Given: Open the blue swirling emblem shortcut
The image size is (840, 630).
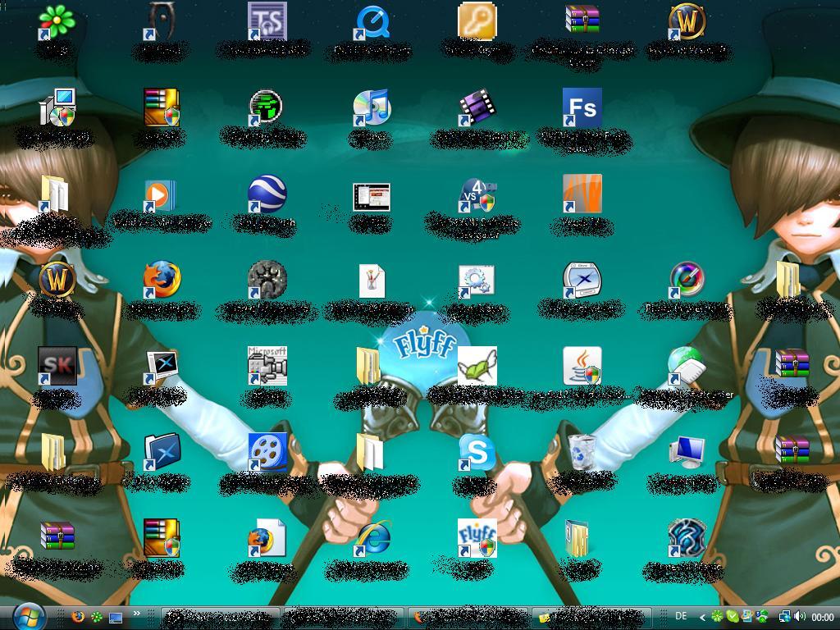Looking at the screenshot, I should 687,538.
